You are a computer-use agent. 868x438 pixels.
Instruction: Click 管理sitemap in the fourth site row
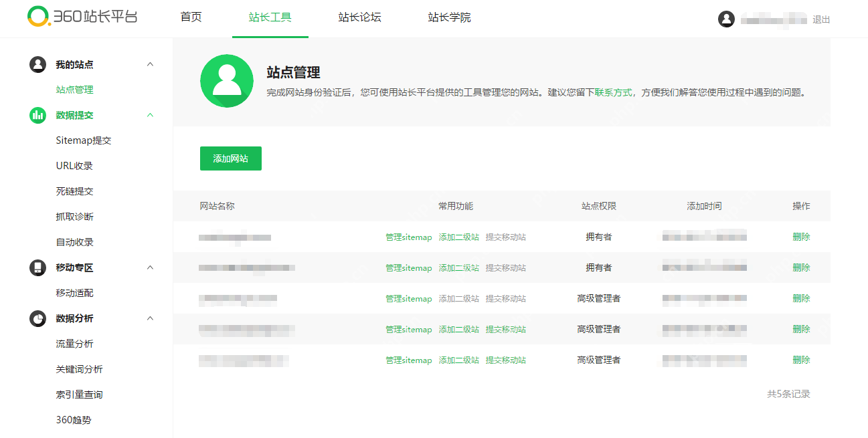tap(409, 330)
